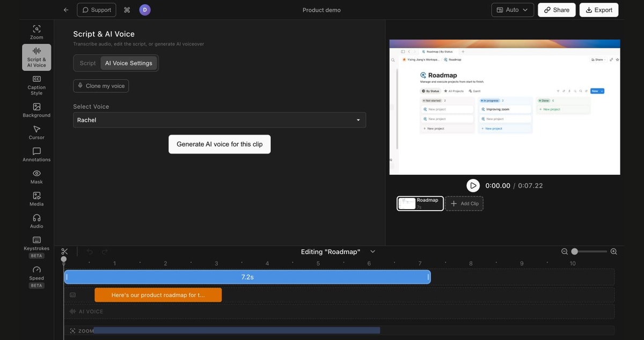
Task: Adjust the timeline zoom slider
Action: click(x=589, y=252)
